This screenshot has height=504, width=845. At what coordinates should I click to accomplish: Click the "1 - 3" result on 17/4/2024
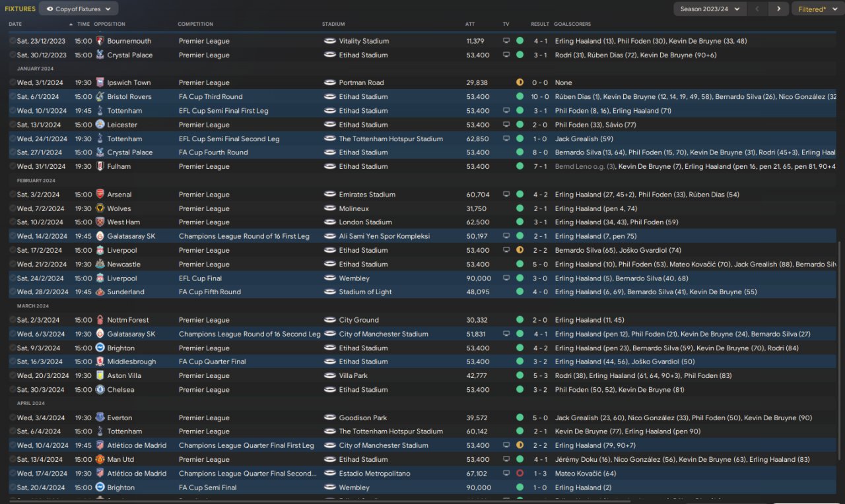[x=540, y=474]
